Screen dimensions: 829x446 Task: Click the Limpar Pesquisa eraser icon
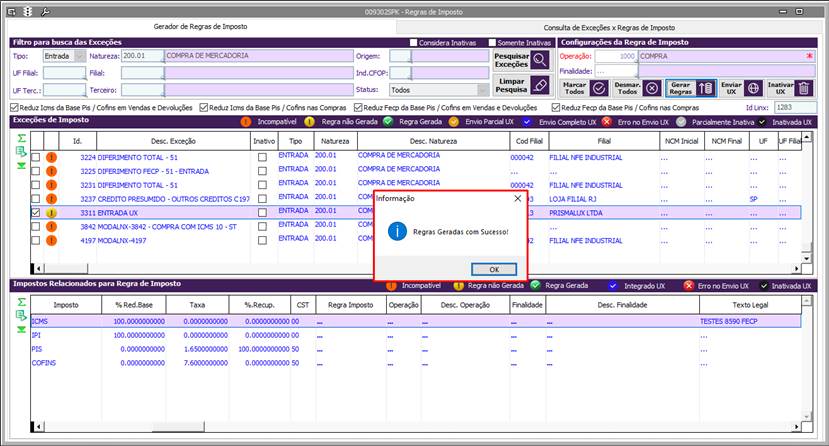[541, 85]
